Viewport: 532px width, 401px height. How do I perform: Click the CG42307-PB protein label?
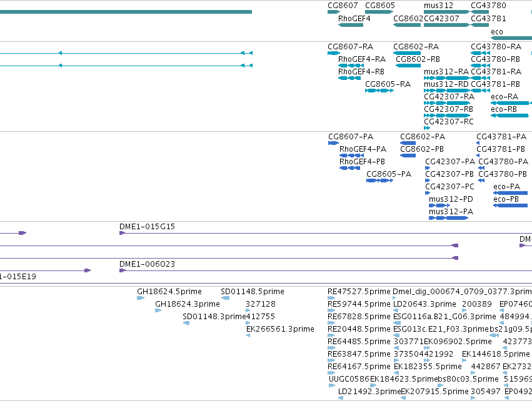coord(449,174)
